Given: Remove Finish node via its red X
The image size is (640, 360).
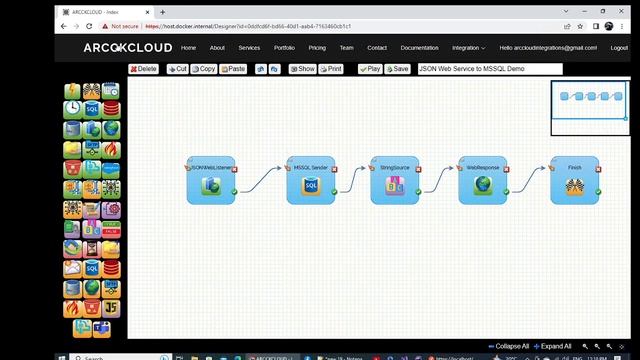Looking at the screenshot, I should click(x=598, y=169).
